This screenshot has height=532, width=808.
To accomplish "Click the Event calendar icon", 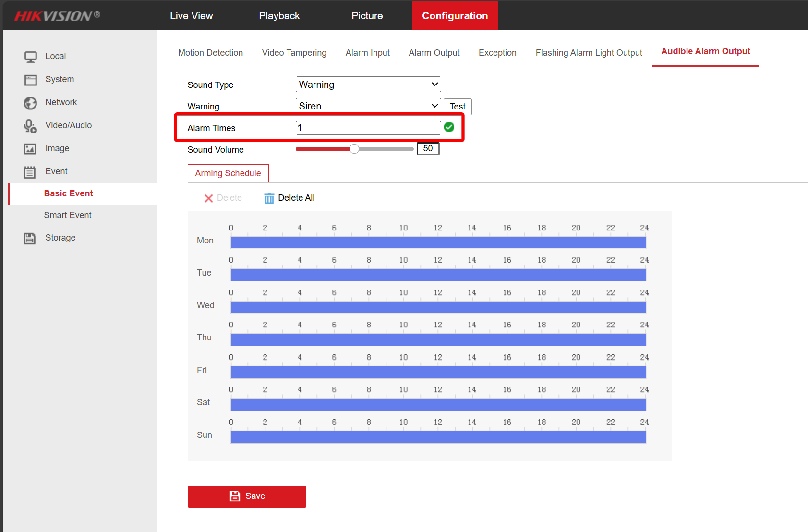I will click(30, 172).
